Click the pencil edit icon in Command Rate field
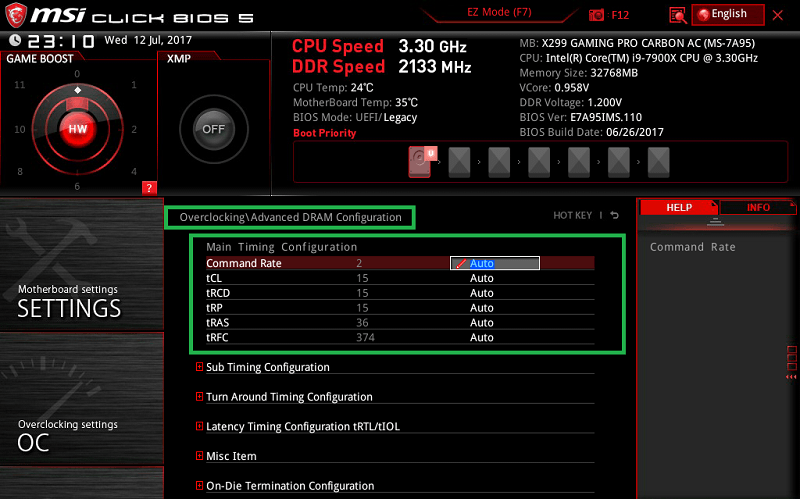This screenshot has height=499, width=800. click(x=461, y=264)
